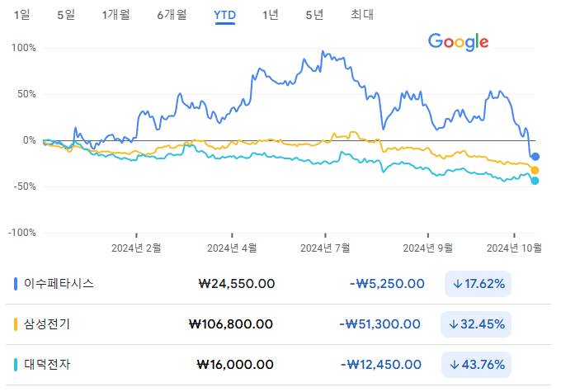This screenshot has width=561, height=392.
Task: Click the ↓17.62% change badge
Action: coord(478,284)
